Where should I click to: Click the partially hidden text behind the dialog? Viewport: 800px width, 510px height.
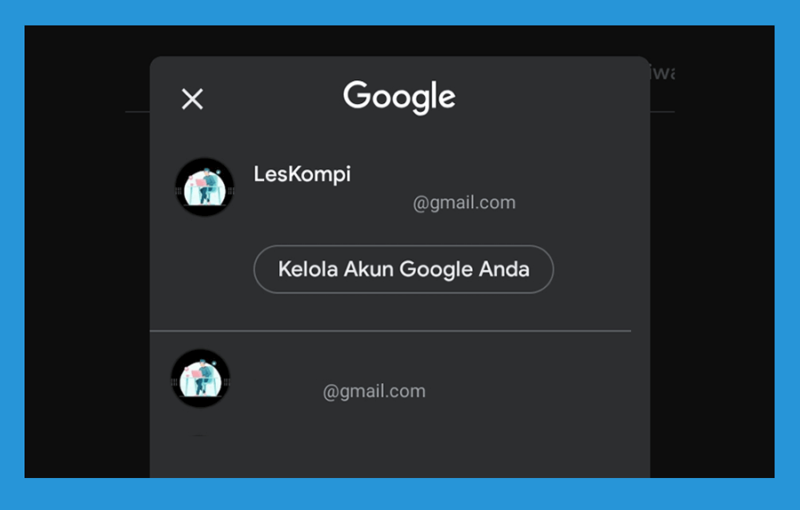[663, 73]
